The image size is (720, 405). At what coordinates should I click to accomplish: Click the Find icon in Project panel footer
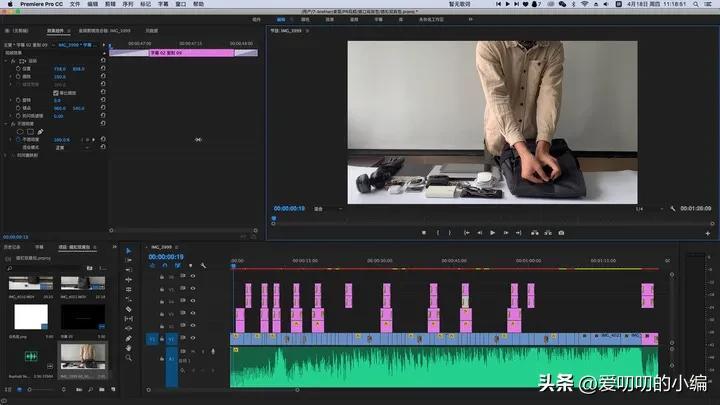point(90,389)
